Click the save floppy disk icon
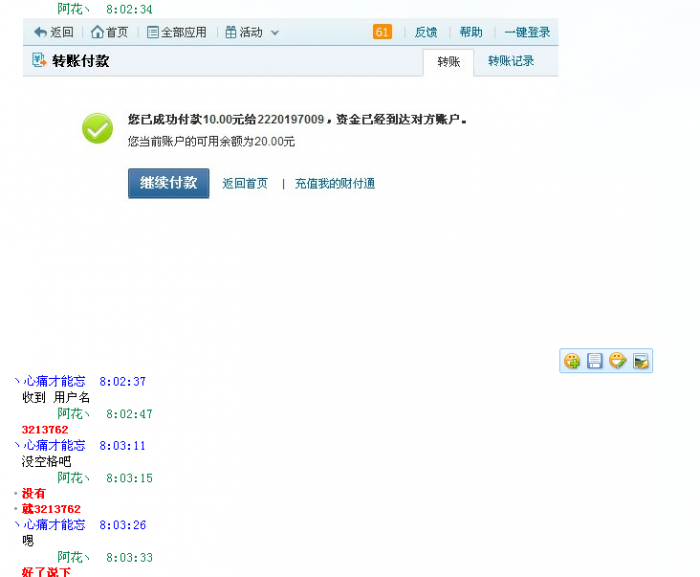Screen dimensions: 700x577 tap(595, 361)
